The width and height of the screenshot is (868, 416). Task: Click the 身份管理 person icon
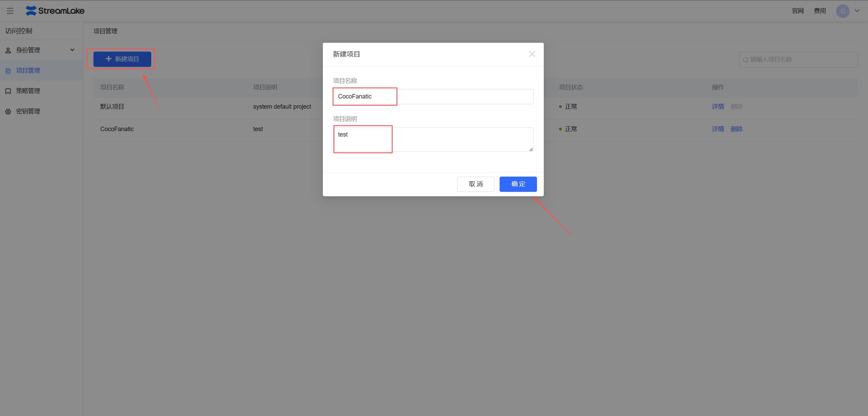(8, 51)
